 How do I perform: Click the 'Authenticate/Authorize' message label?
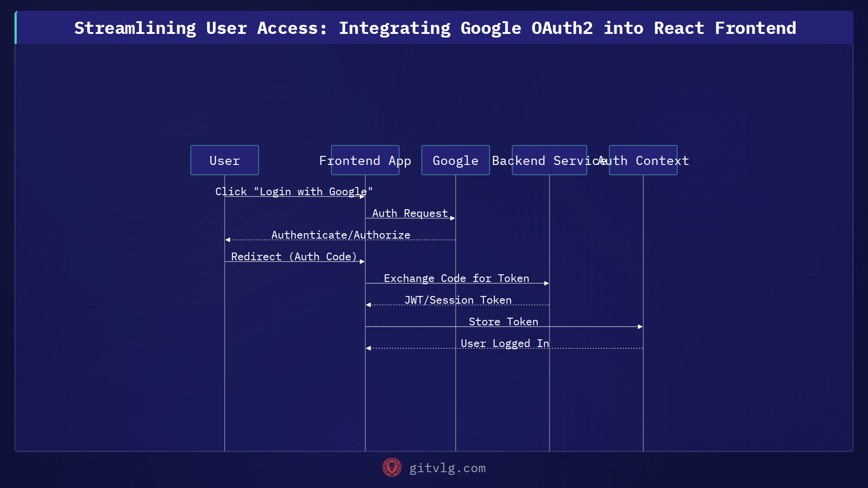(x=341, y=235)
